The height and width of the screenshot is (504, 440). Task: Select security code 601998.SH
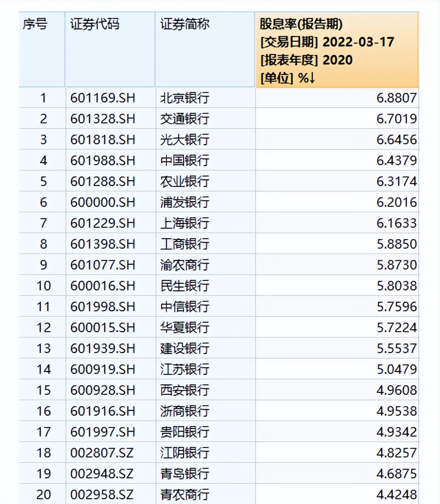103,307
